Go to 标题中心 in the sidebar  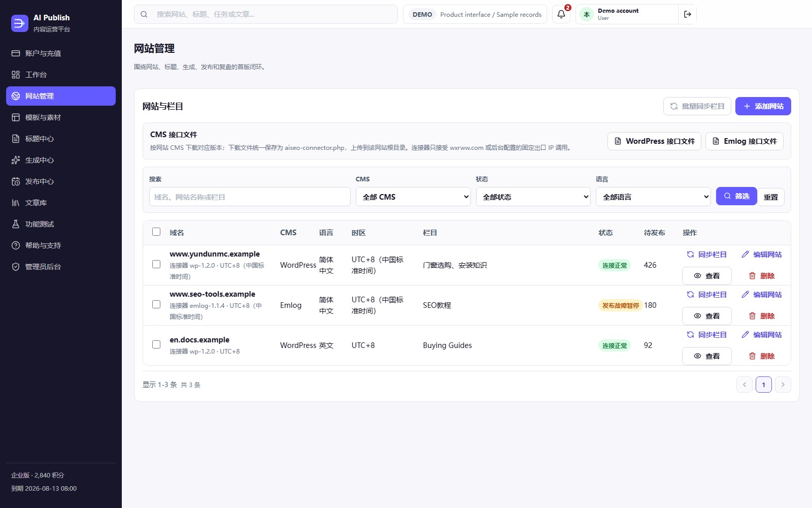pyautogui.click(x=61, y=139)
